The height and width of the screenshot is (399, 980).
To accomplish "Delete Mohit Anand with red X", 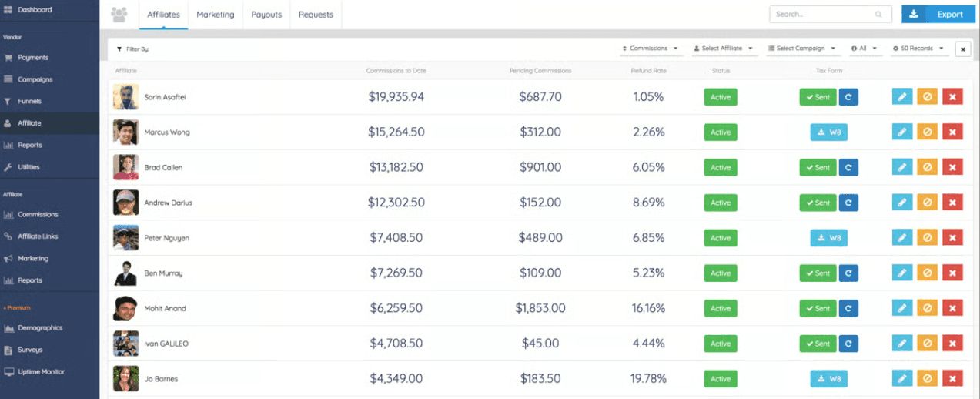I will tap(952, 308).
